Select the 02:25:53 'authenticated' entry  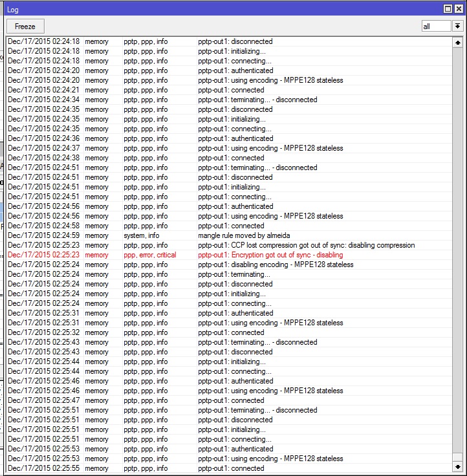tap(229, 449)
